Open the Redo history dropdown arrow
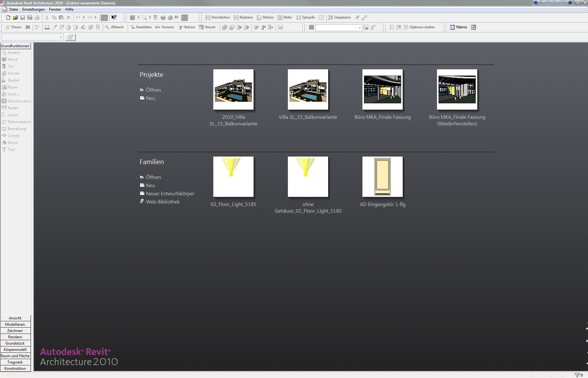 (x=95, y=18)
